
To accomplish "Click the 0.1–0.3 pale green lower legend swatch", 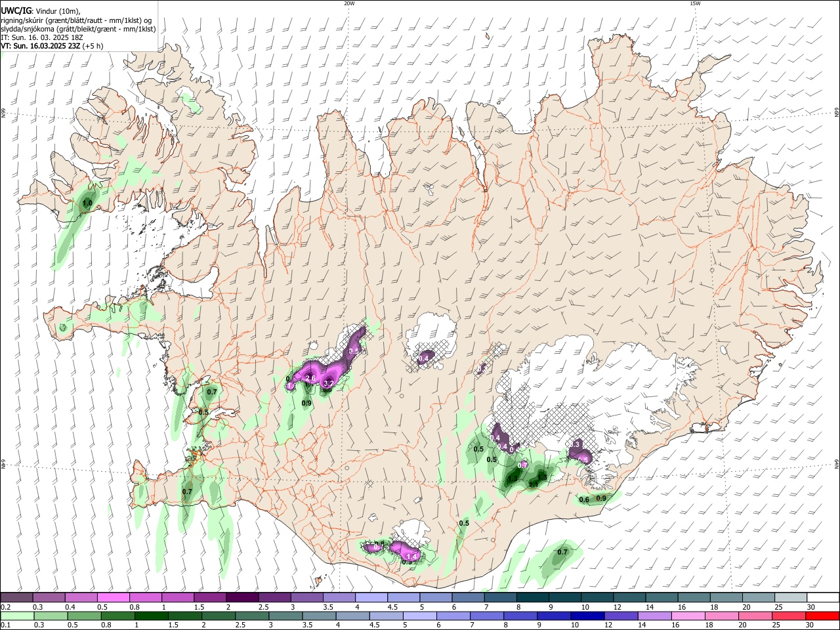I will pyautogui.click(x=16, y=616).
